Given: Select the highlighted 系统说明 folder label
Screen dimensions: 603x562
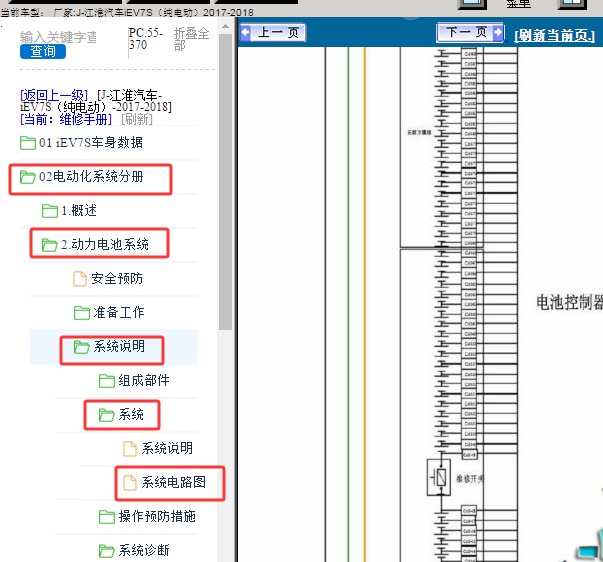Looking at the screenshot, I should point(119,346).
